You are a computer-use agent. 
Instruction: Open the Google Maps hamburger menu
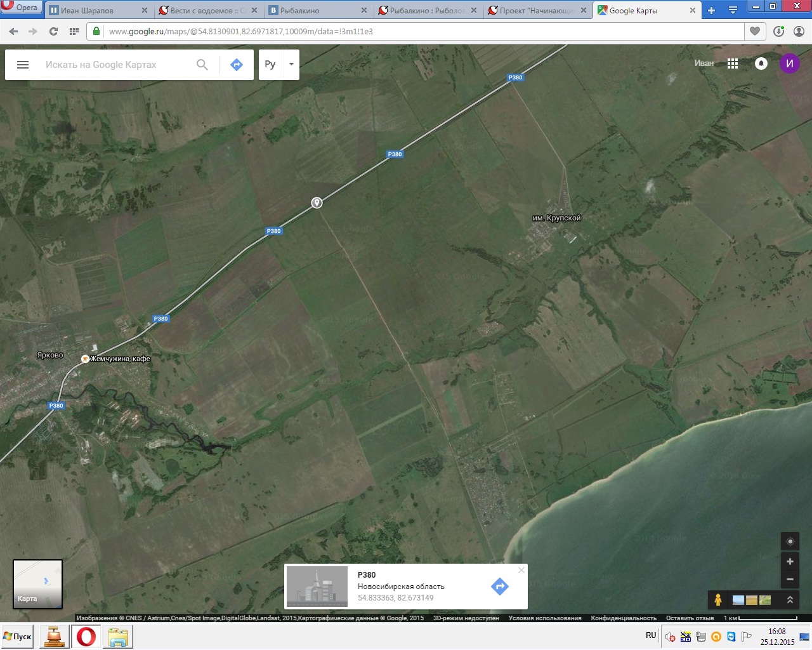pyautogui.click(x=23, y=65)
